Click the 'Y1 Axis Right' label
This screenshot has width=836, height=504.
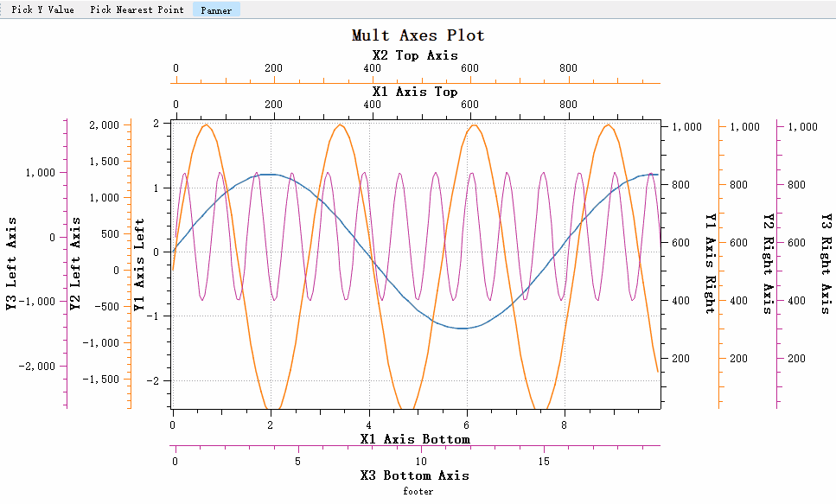pyautogui.click(x=710, y=264)
